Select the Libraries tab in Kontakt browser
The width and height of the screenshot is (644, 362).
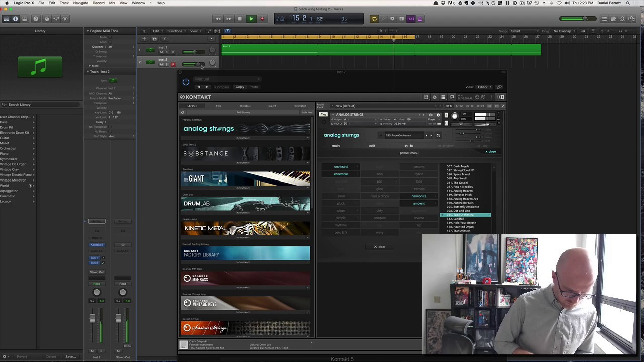pos(192,106)
